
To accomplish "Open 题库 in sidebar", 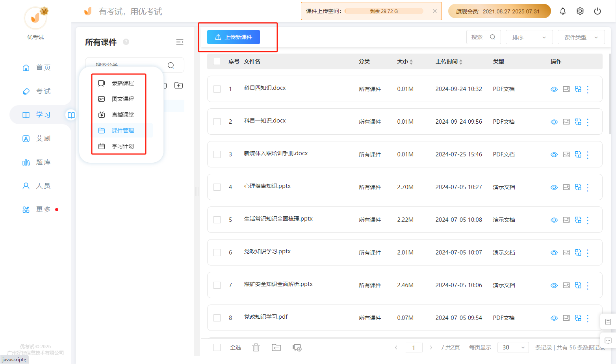I will 37,162.
